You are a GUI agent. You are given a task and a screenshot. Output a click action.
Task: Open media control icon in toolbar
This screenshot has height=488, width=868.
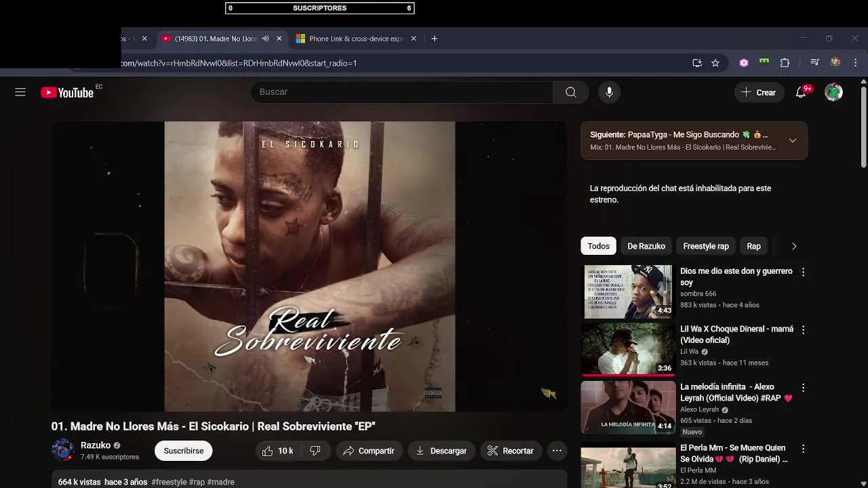[814, 63]
